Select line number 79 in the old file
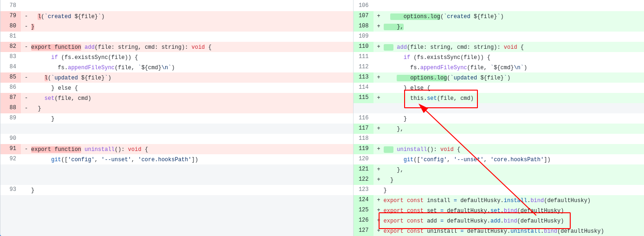Image resolution: width=644 pixels, height=236 pixels. [x=13, y=16]
